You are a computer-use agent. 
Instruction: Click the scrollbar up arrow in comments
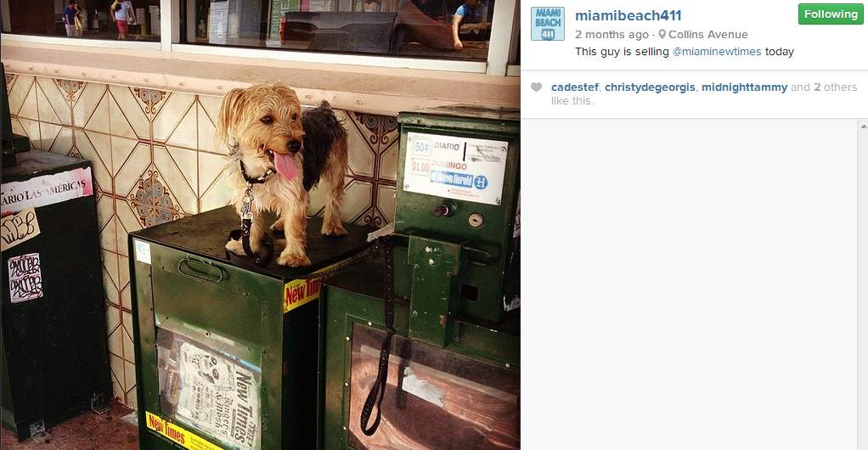(x=864, y=127)
